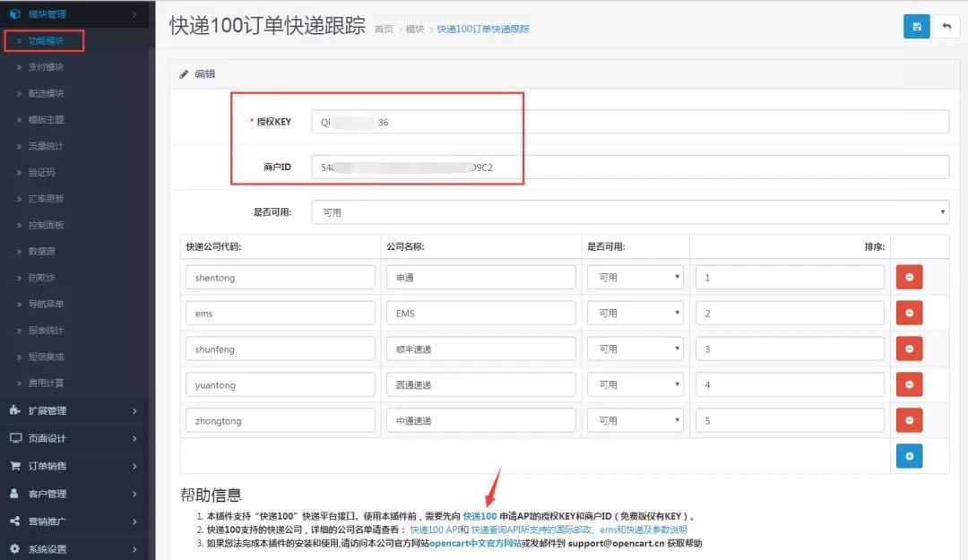The width and height of the screenshot is (968, 560).
Task: Click the 圆通速递 company name field
Action: pyautogui.click(x=481, y=384)
